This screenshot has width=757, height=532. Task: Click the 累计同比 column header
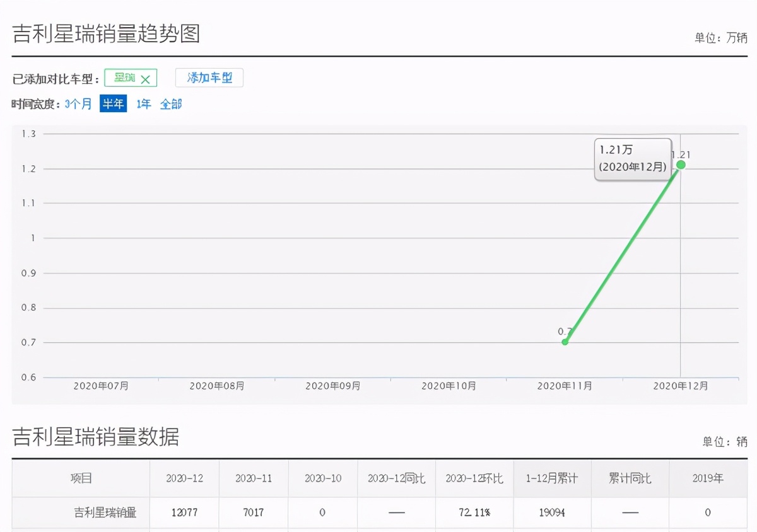pos(630,478)
